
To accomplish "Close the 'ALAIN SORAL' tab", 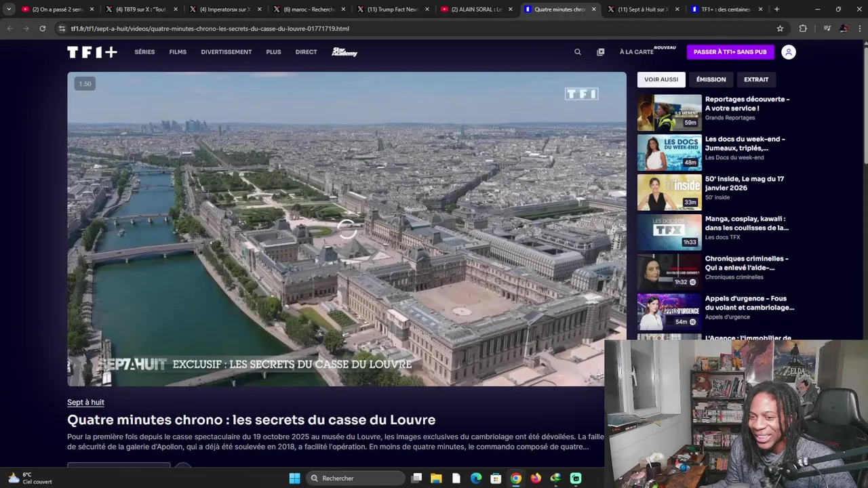I will [511, 9].
